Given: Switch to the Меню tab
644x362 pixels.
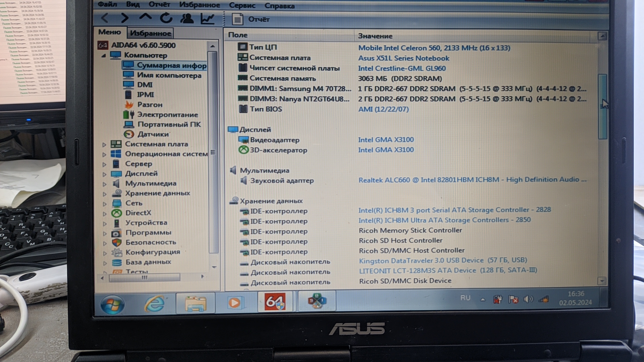Looking at the screenshot, I should [109, 32].
